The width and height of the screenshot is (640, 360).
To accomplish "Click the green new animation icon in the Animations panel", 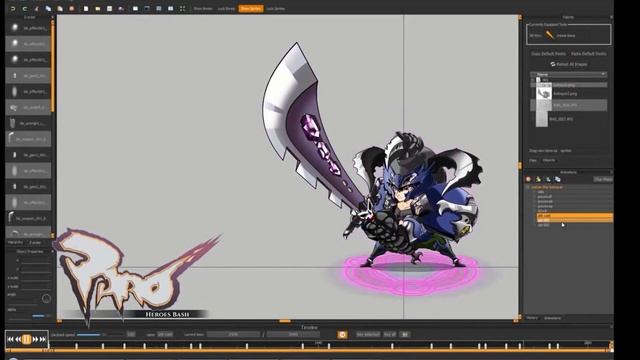I will pos(538,179).
